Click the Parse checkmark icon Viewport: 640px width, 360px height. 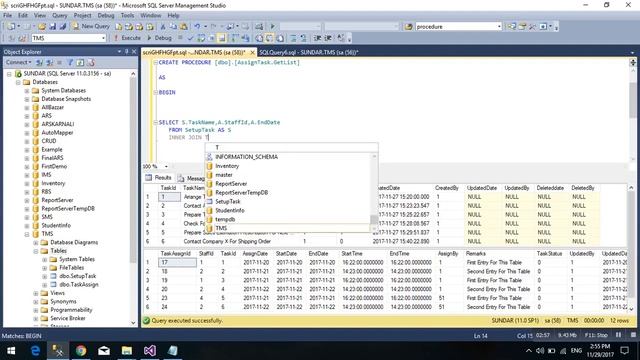[x=190, y=38]
